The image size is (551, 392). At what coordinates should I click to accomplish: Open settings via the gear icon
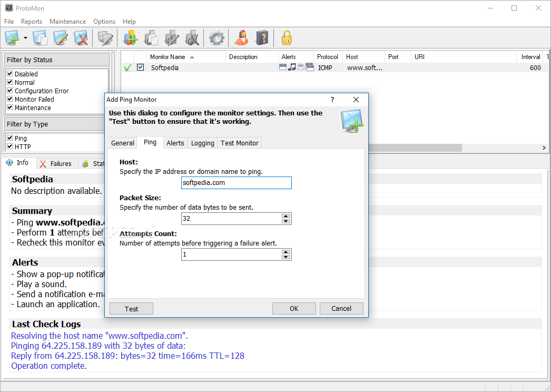217,37
